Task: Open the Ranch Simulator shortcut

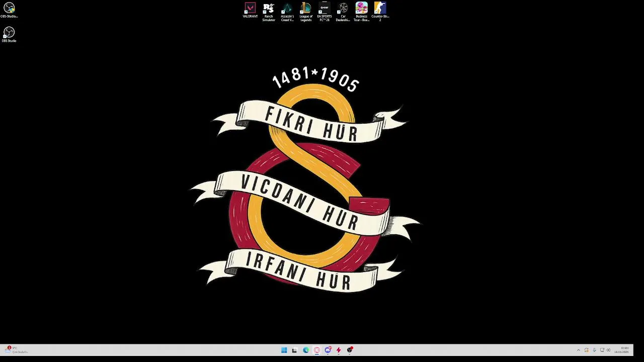Action: click(x=269, y=12)
